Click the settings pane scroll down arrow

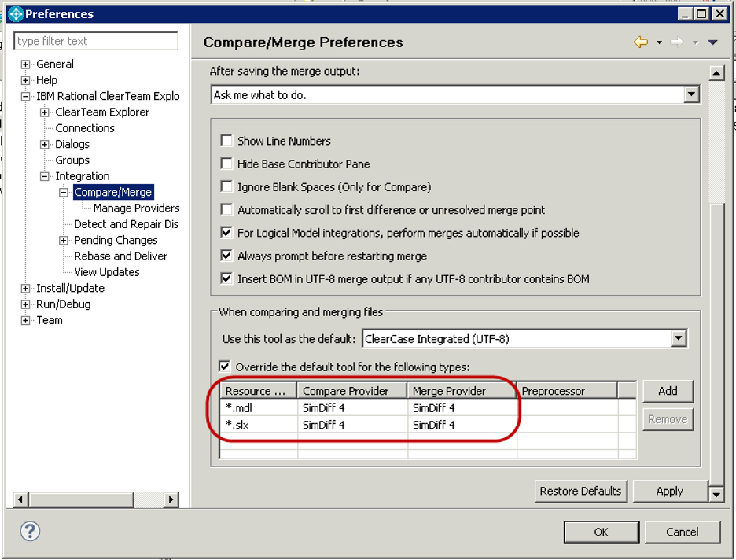[716, 494]
